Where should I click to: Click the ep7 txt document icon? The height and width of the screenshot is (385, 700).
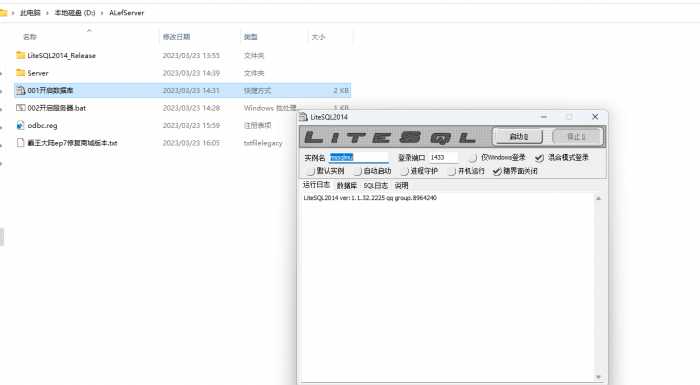pyautogui.click(x=20, y=143)
